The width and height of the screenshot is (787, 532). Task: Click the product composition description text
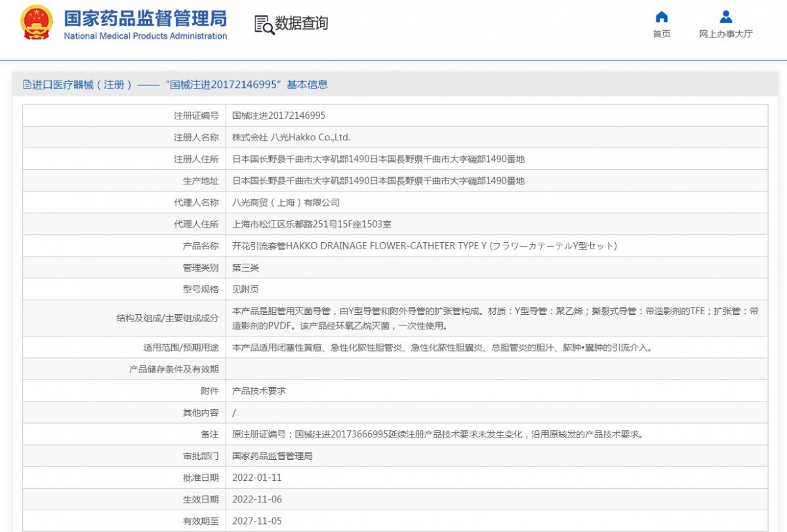496,318
